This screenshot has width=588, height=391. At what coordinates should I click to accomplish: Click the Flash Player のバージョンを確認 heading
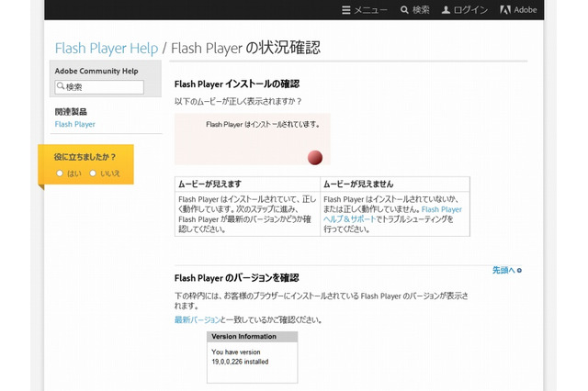[x=237, y=278]
